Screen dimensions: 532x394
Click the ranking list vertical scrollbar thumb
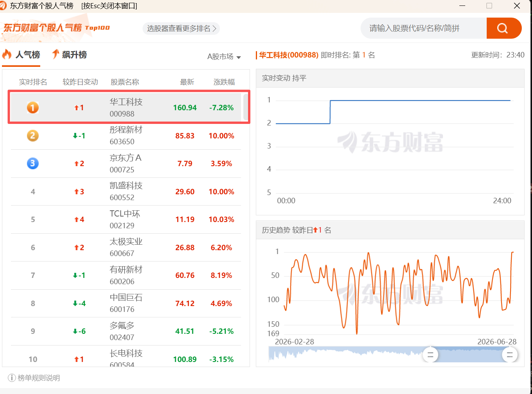point(246,107)
